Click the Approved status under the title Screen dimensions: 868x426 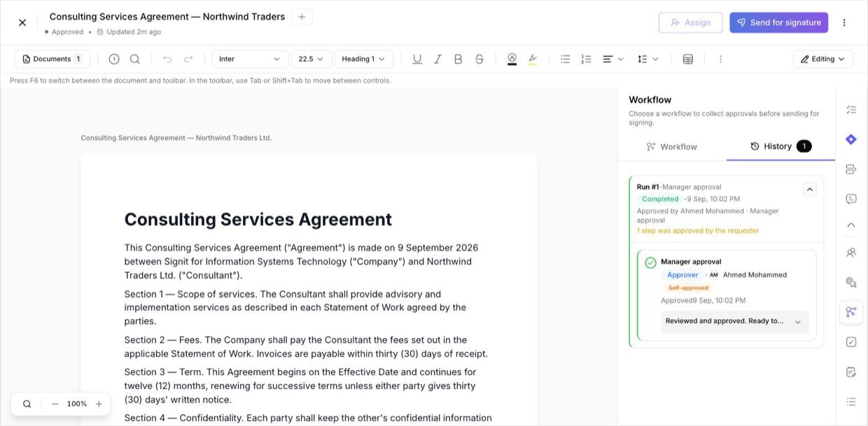point(64,32)
